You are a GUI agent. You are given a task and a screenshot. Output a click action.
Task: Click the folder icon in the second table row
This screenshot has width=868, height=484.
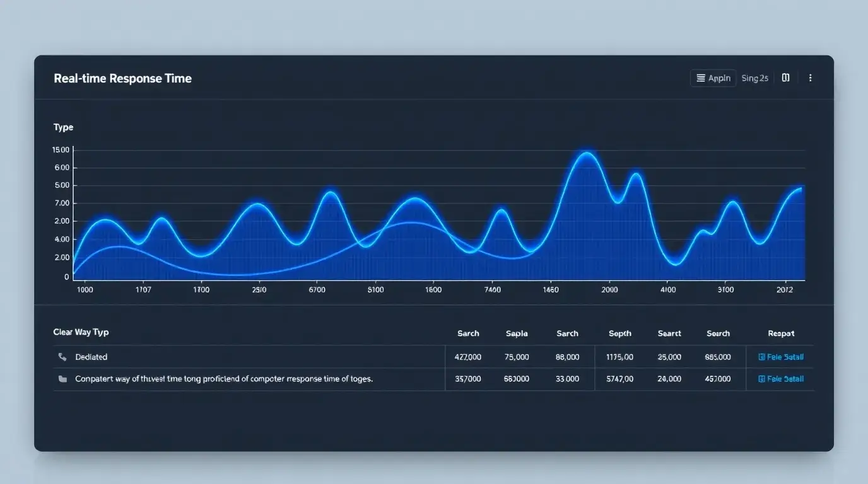point(62,379)
